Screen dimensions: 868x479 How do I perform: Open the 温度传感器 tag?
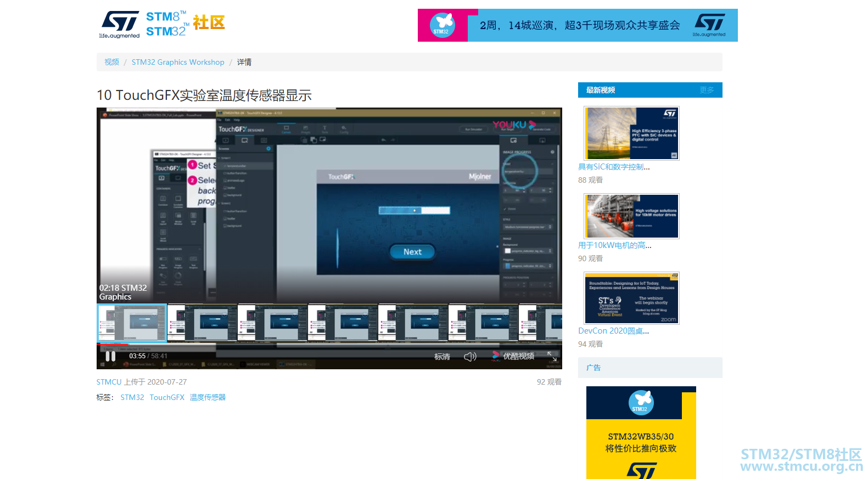pos(208,397)
